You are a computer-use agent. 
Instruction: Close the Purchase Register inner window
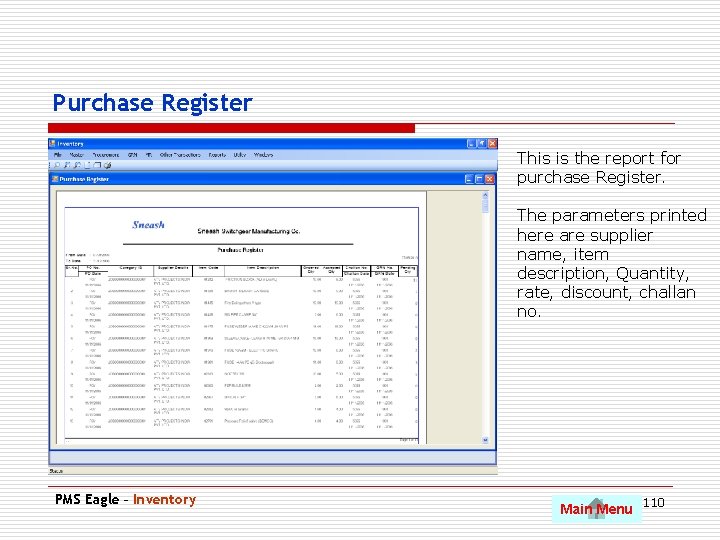click(x=489, y=179)
